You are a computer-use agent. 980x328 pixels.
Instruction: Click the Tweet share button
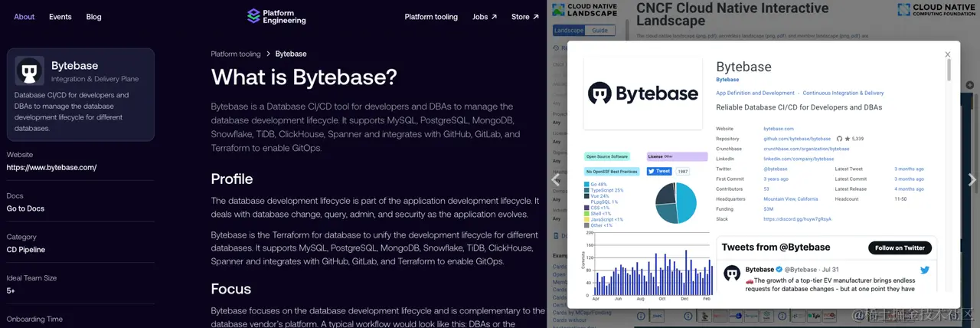click(x=659, y=172)
